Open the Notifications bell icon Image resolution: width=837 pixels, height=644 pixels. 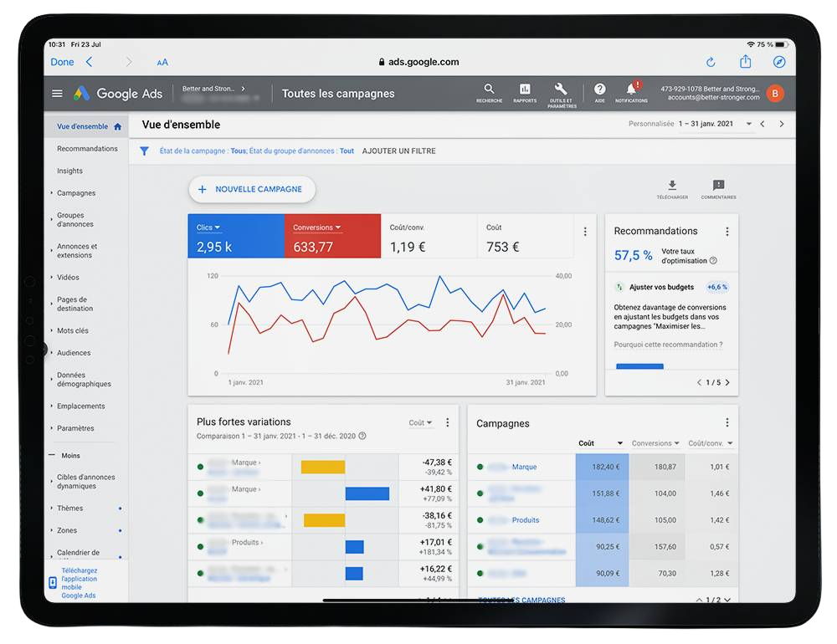631,92
